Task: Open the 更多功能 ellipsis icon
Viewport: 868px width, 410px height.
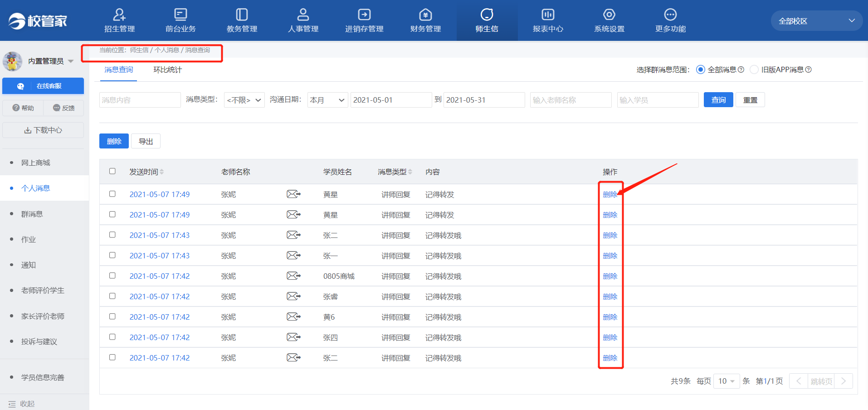Action: coord(670,15)
